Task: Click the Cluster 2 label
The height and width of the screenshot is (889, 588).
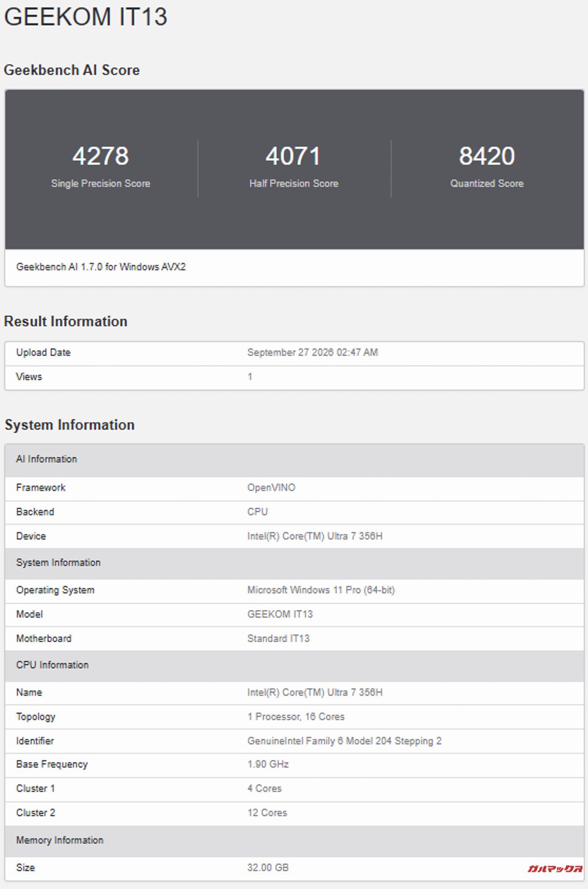Action: (x=36, y=813)
